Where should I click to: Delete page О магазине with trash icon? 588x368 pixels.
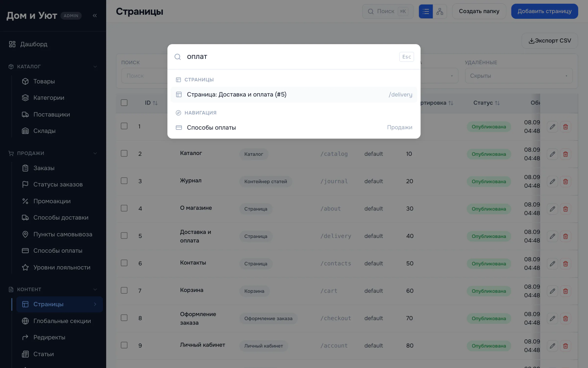coord(565,209)
